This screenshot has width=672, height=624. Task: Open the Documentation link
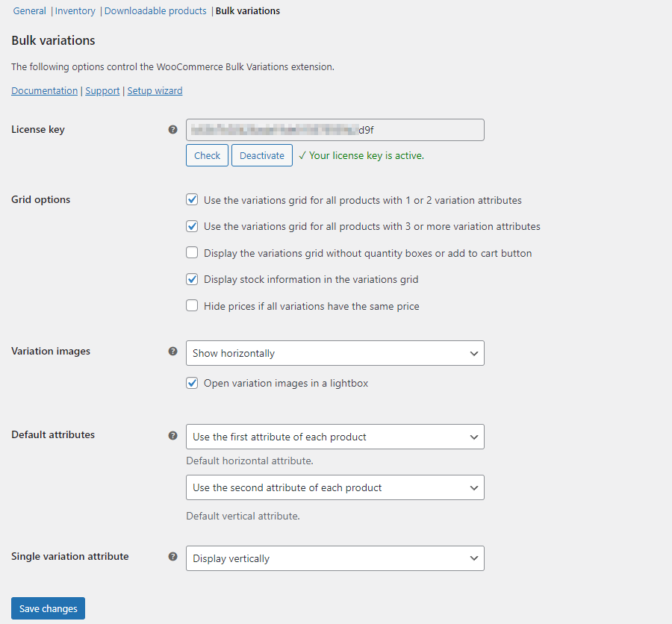click(x=44, y=90)
